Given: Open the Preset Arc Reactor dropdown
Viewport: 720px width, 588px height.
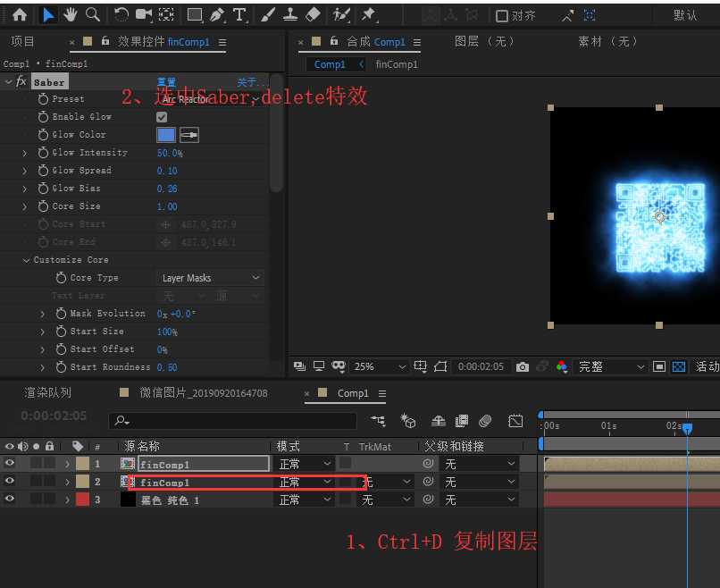Looking at the screenshot, I should (x=209, y=99).
